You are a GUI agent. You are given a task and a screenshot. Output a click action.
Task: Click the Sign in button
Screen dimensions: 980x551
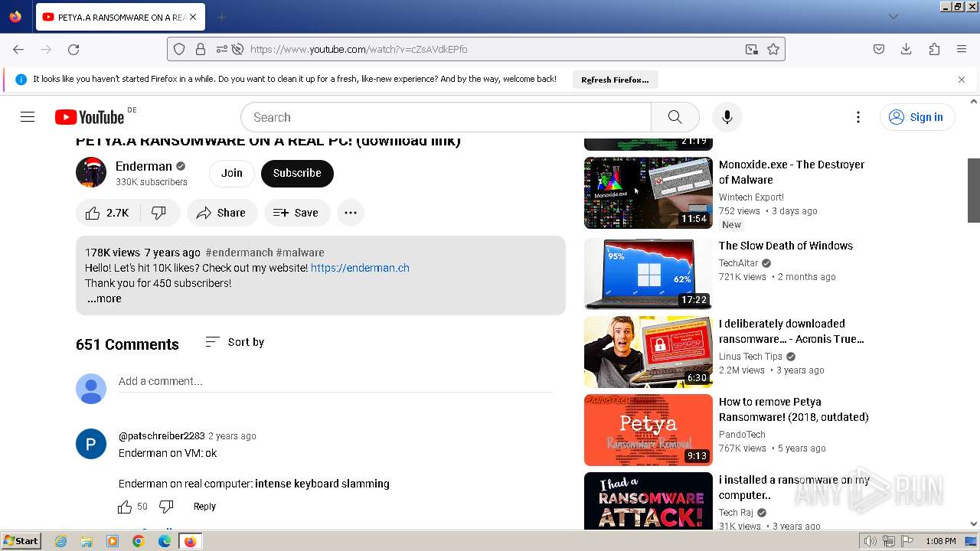[x=916, y=117]
